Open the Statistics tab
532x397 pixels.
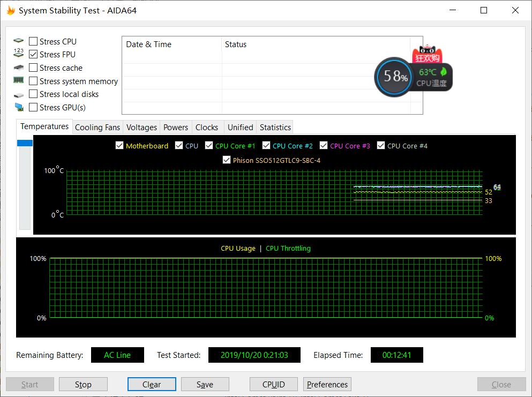point(275,128)
